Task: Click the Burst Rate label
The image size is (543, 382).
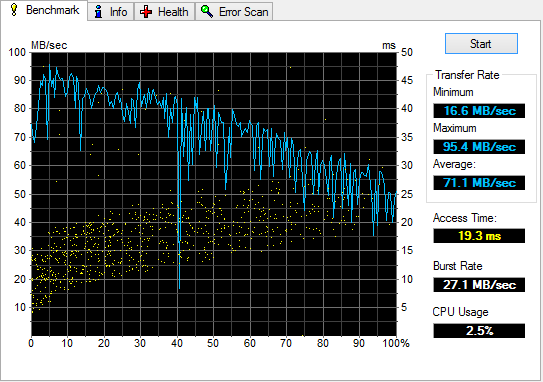Action: [457, 266]
